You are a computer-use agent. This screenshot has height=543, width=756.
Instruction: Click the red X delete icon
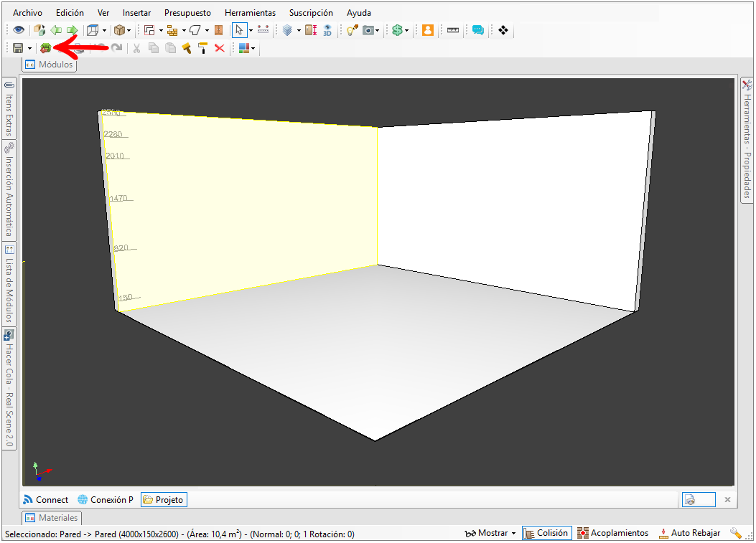(x=220, y=48)
